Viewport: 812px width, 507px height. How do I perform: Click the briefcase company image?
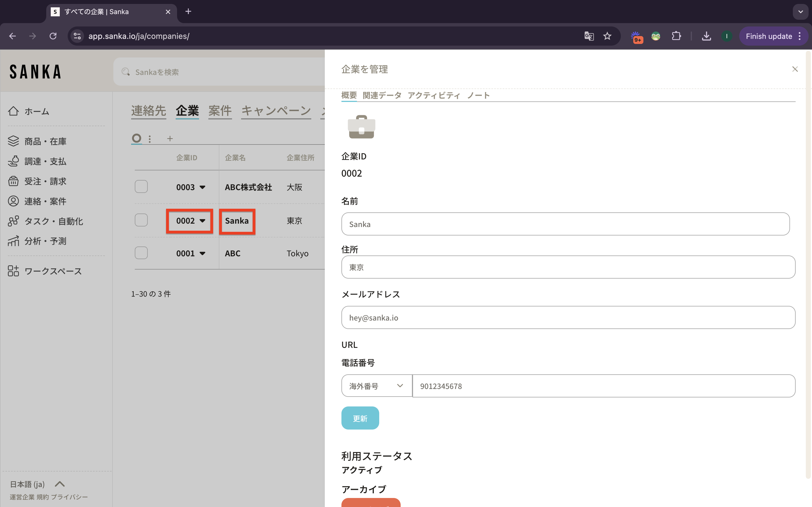[x=361, y=127]
